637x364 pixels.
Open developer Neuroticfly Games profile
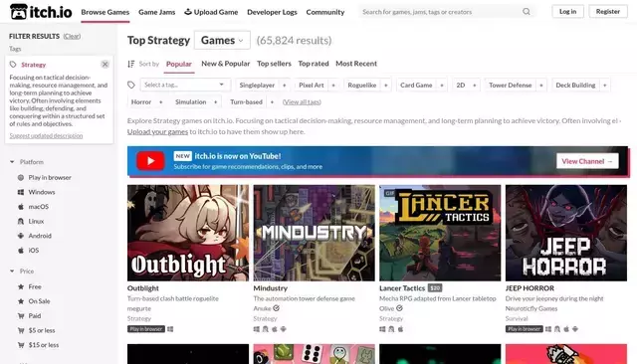click(531, 308)
